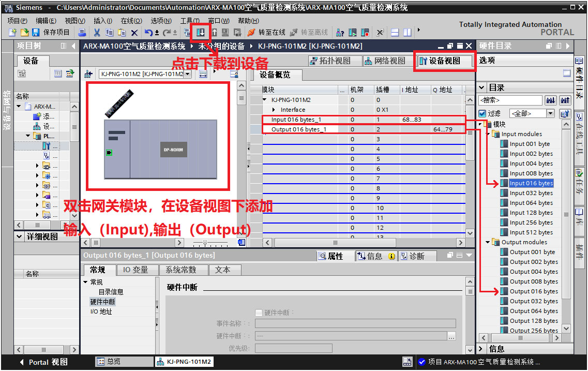Viewport: 588px width, 371px height.
Task: Click the search upward icon in catalog
Action: (x=565, y=100)
